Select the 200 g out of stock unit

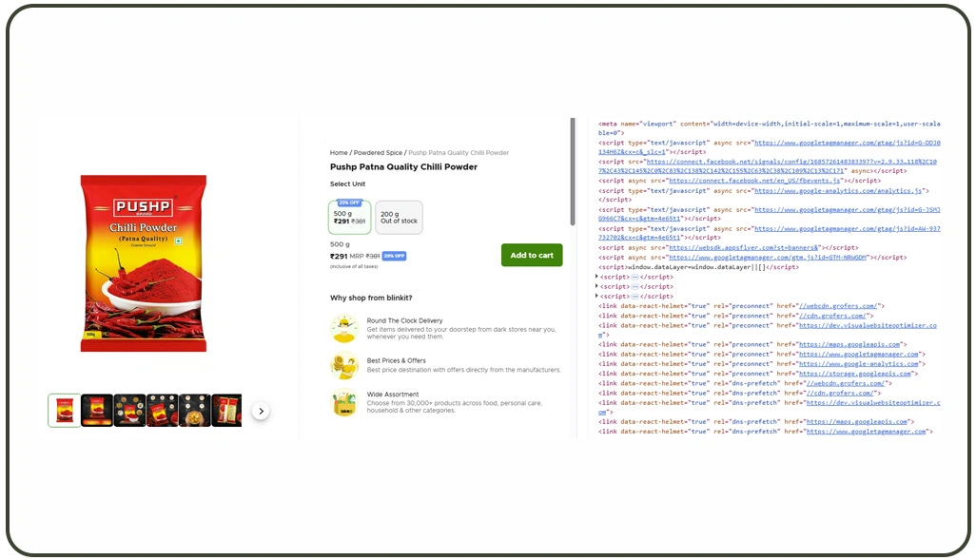(399, 217)
